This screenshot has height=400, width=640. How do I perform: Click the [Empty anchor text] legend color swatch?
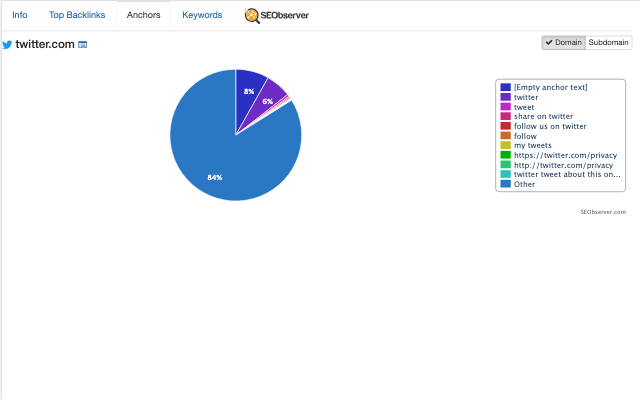[x=505, y=87]
